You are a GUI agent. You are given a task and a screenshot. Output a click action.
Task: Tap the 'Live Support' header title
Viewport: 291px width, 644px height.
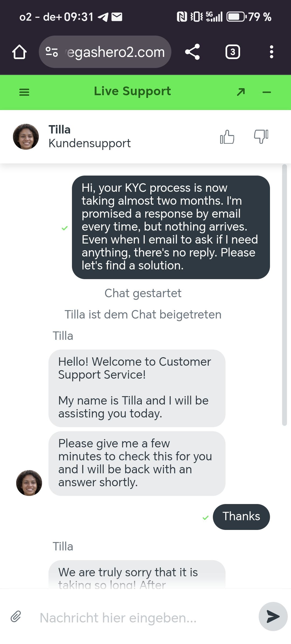[x=132, y=91]
